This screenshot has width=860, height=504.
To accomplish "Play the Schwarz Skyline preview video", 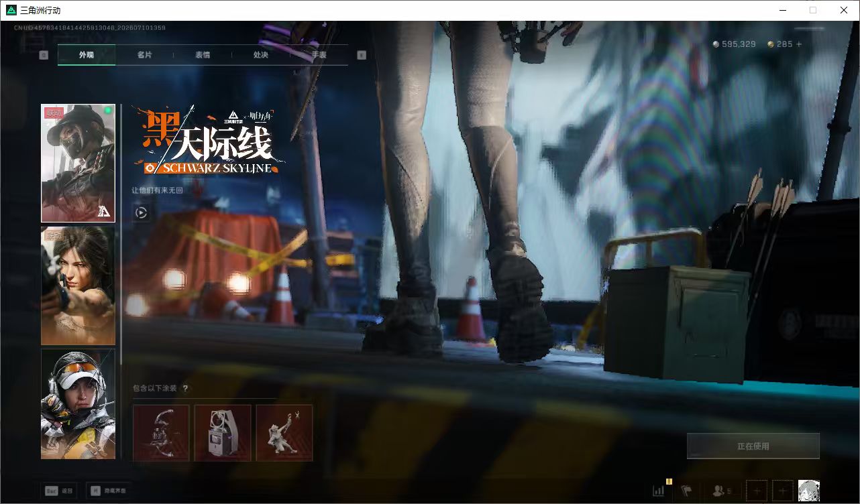I will (141, 212).
